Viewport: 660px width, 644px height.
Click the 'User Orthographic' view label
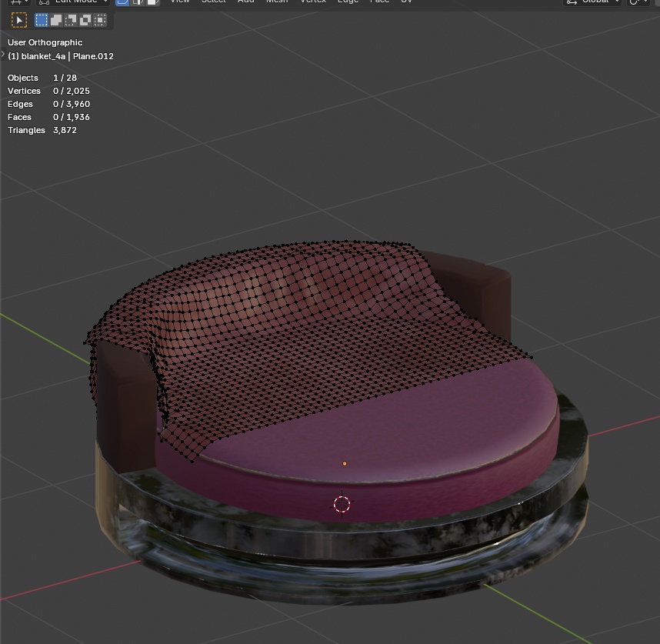45,42
